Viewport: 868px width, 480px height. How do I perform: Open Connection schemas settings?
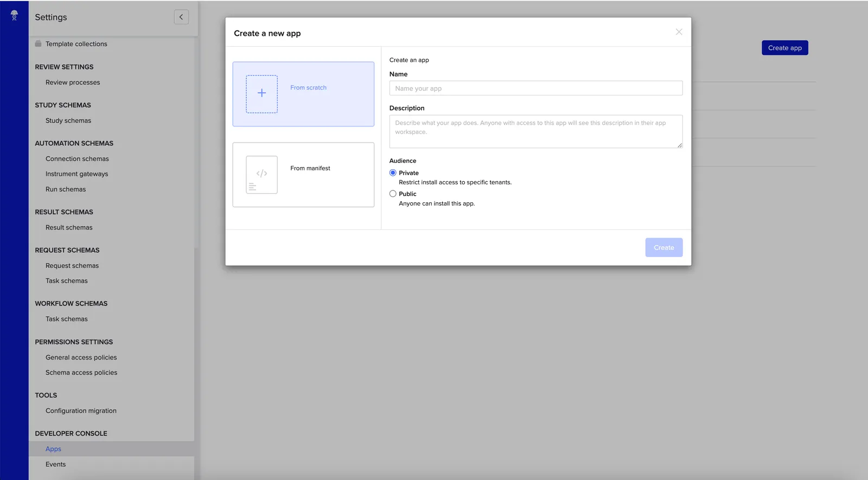click(x=77, y=159)
